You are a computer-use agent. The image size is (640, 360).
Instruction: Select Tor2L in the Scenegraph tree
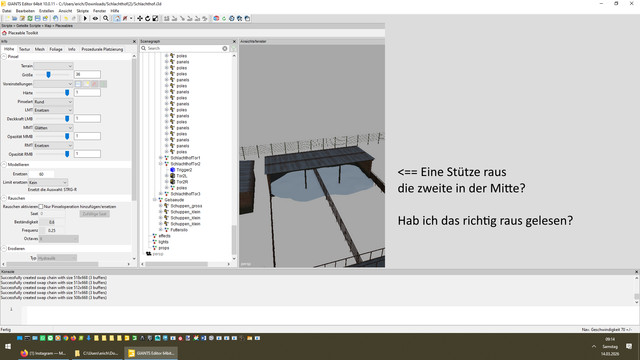pyautogui.click(x=182, y=176)
